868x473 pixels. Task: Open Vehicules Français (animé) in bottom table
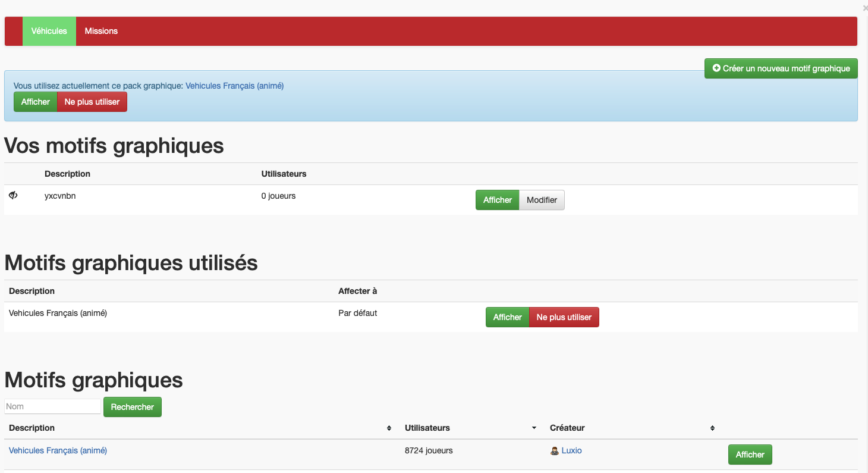tap(58, 450)
